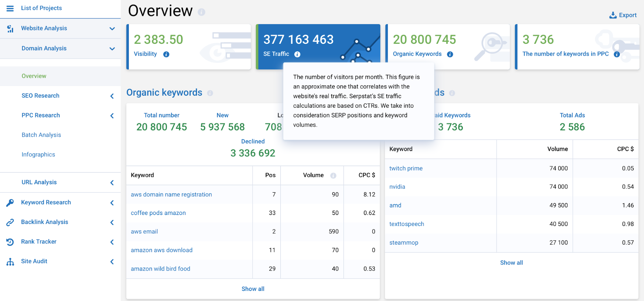Collapse the Domain Analysis submenu chevron
This screenshot has height=301, width=644.
(x=112, y=49)
